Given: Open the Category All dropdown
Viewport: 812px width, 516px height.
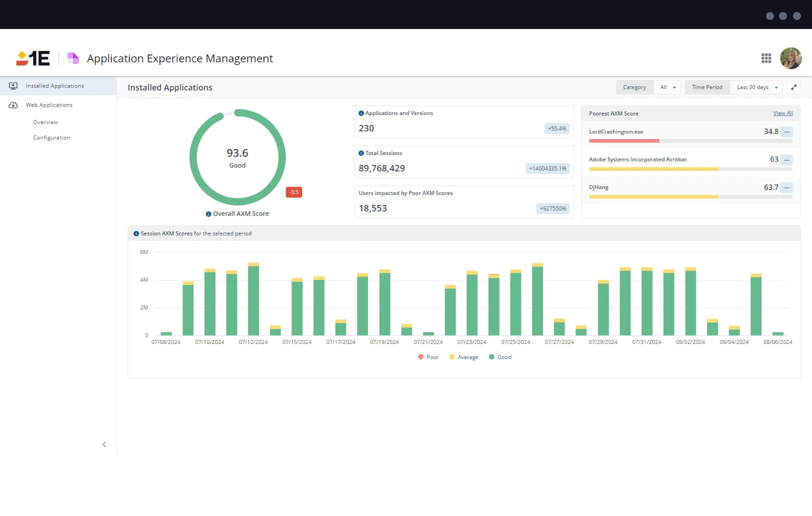Looking at the screenshot, I should point(667,87).
